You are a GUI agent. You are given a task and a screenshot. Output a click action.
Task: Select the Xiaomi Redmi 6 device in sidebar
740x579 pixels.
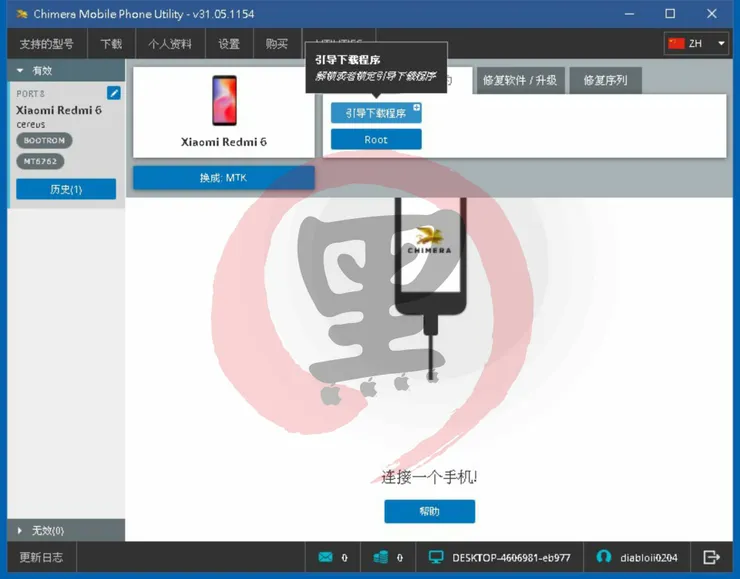[x=66, y=145]
